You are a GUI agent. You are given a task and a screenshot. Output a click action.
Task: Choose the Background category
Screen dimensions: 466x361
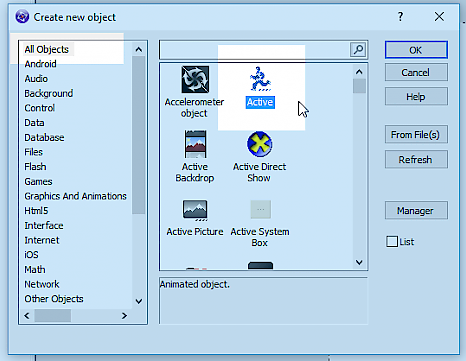pyautogui.click(x=49, y=93)
